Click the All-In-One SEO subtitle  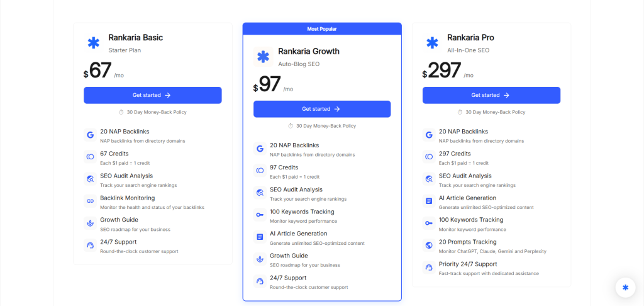pyautogui.click(x=468, y=50)
